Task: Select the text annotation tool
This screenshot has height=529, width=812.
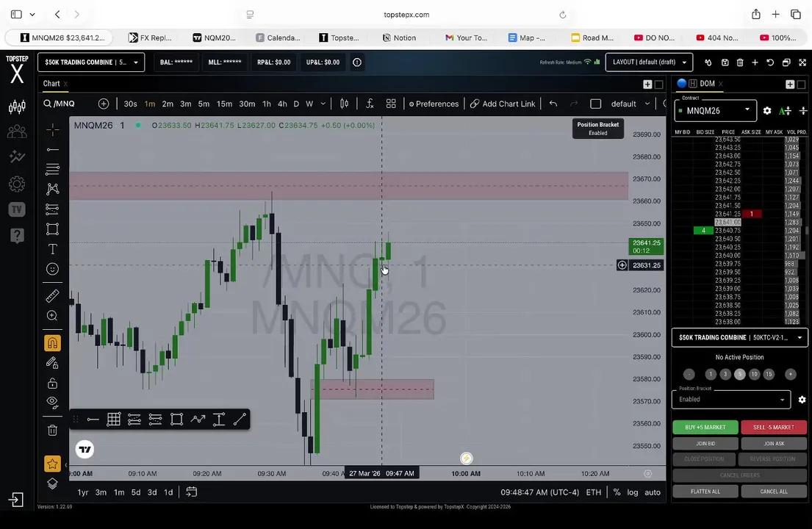Action: pyautogui.click(x=52, y=249)
